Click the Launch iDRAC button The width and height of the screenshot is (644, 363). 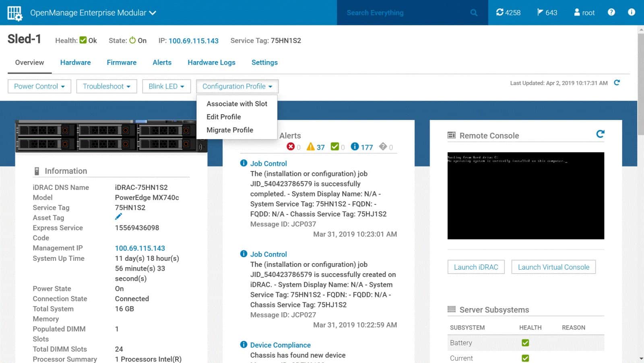(476, 267)
